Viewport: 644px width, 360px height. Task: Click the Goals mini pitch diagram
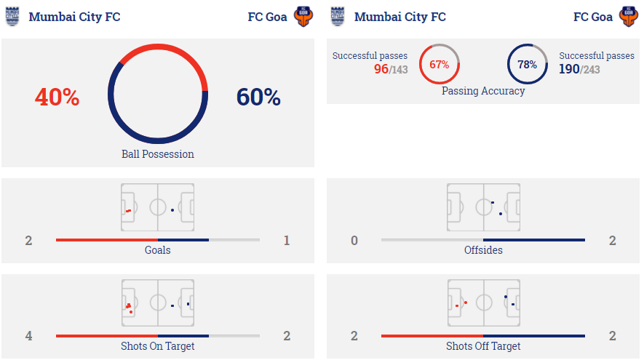coord(158,207)
